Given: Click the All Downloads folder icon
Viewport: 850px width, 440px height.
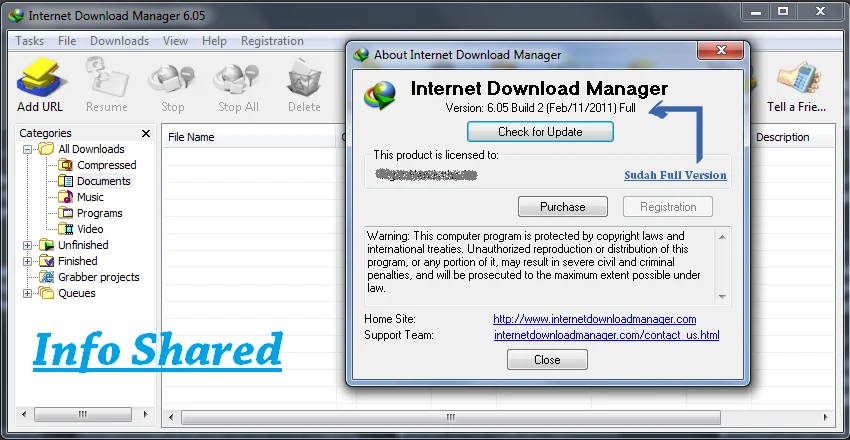Looking at the screenshot, I should (x=47, y=149).
